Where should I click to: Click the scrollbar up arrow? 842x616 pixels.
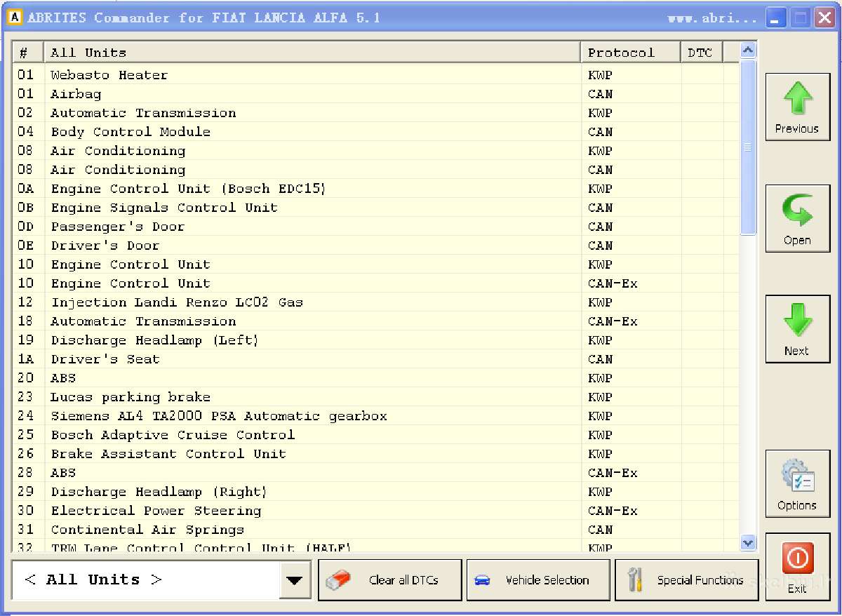click(748, 51)
